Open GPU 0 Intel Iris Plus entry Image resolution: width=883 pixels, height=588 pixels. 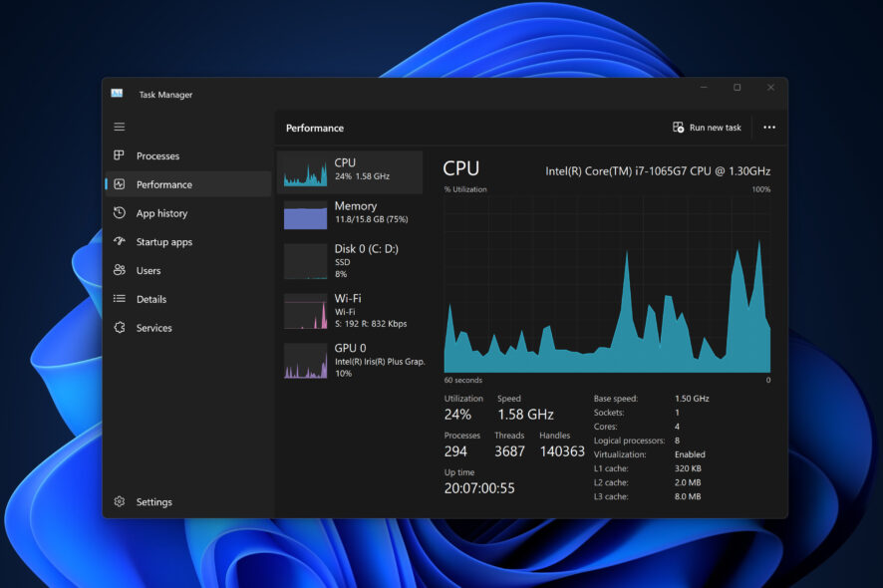click(350, 361)
